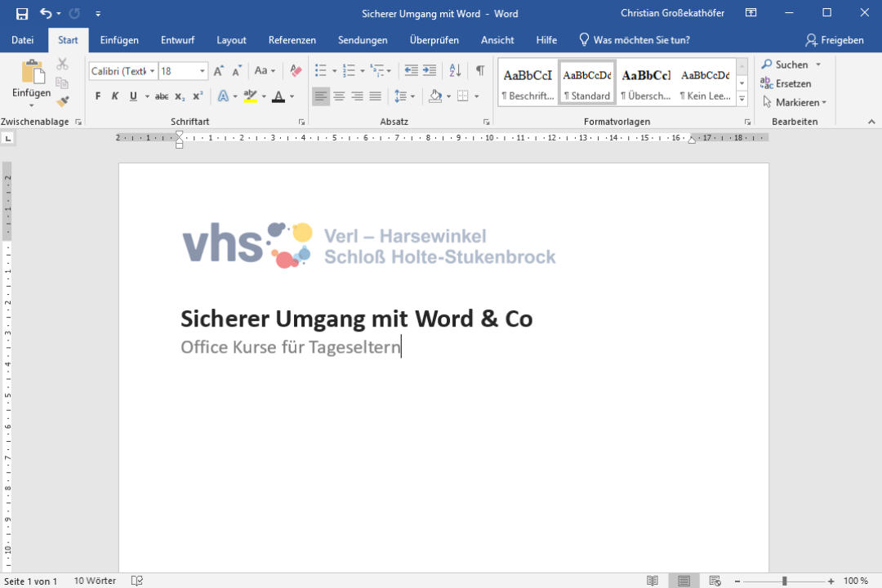
Task: Select the Format Painter brush icon
Action: (x=62, y=101)
